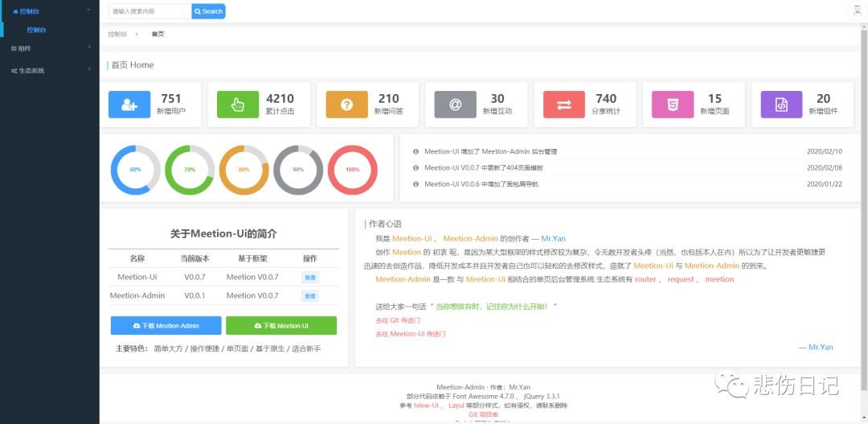Click info icon beside Meetion-Admin 后台管理 news
Image resolution: width=868 pixels, height=424 pixels.
coord(416,151)
